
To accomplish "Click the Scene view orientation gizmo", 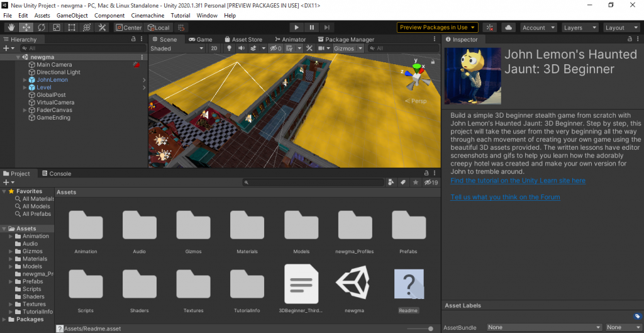I will [417, 75].
